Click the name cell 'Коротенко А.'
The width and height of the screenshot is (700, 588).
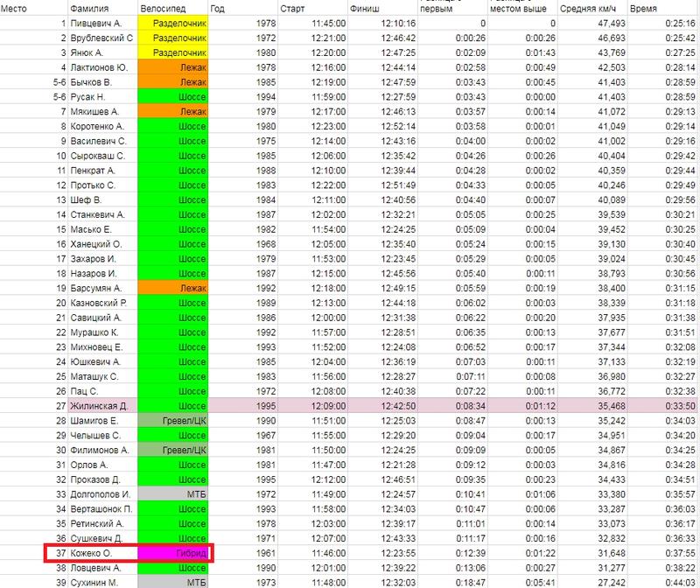click(103, 126)
